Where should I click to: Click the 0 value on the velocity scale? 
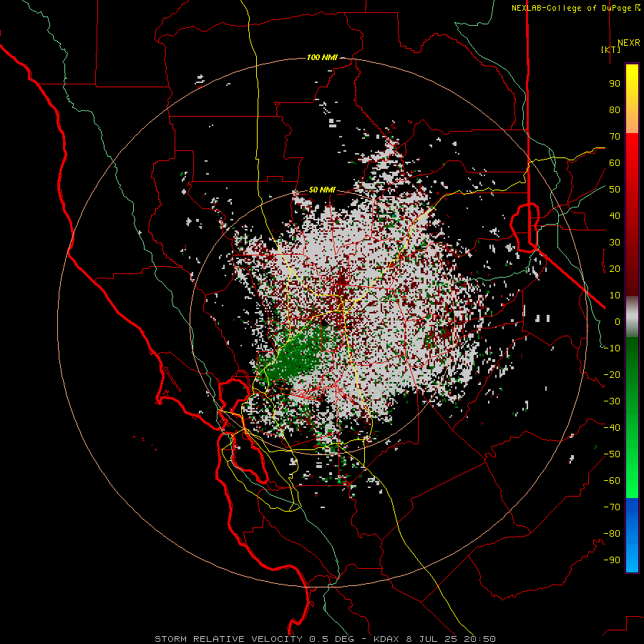pyautogui.click(x=618, y=321)
